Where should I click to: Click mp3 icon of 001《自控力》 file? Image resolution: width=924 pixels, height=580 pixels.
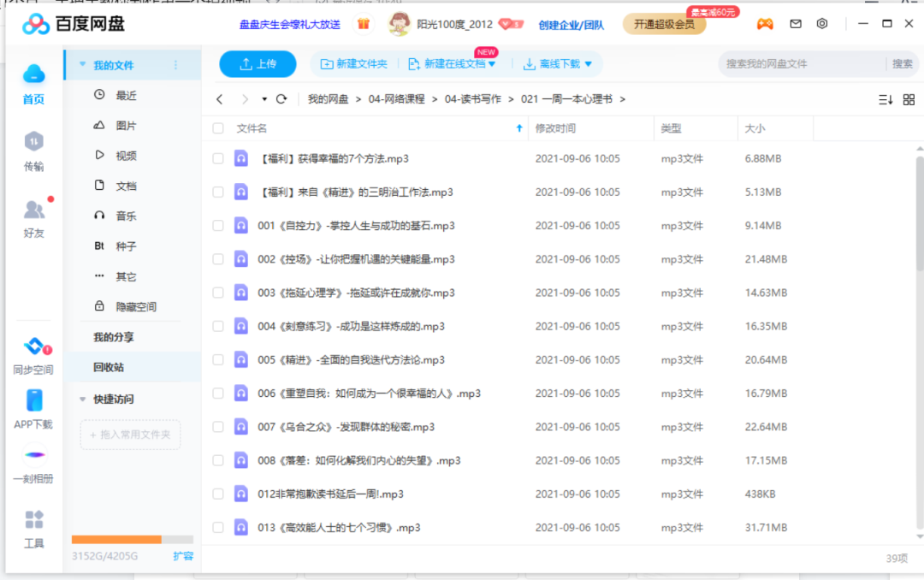[x=241, y=226]
